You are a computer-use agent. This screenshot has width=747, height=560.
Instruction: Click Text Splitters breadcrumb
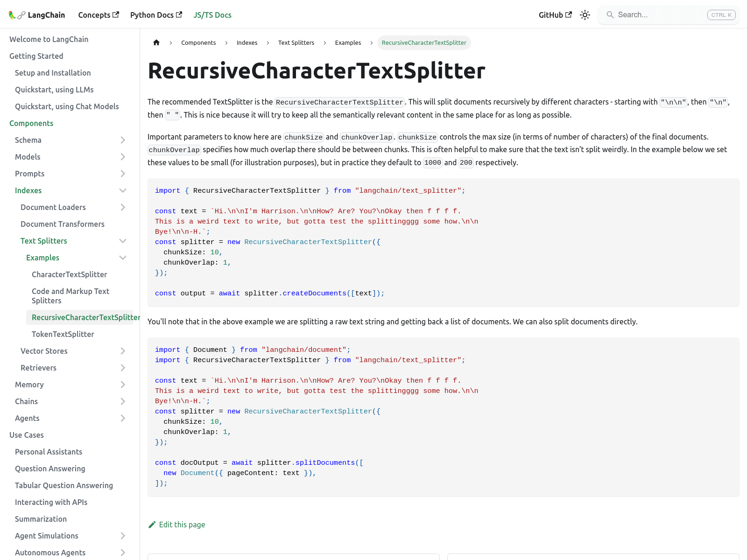pyautogui.click(x=296, y=42)
